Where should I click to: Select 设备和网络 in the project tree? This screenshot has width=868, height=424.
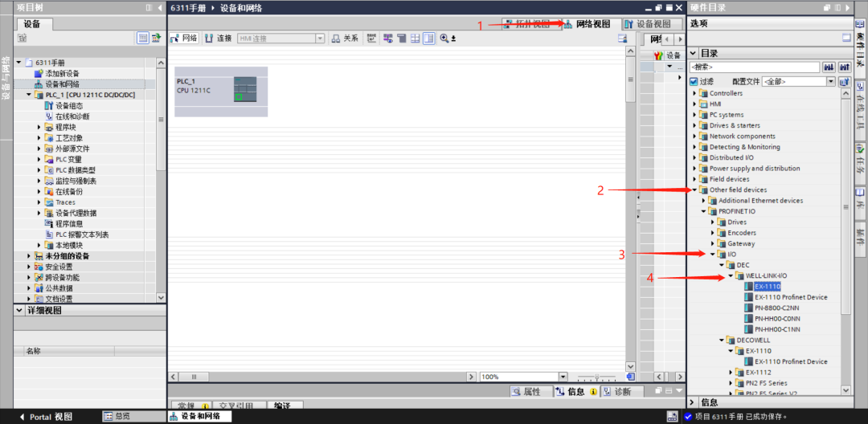pos(62,84)
